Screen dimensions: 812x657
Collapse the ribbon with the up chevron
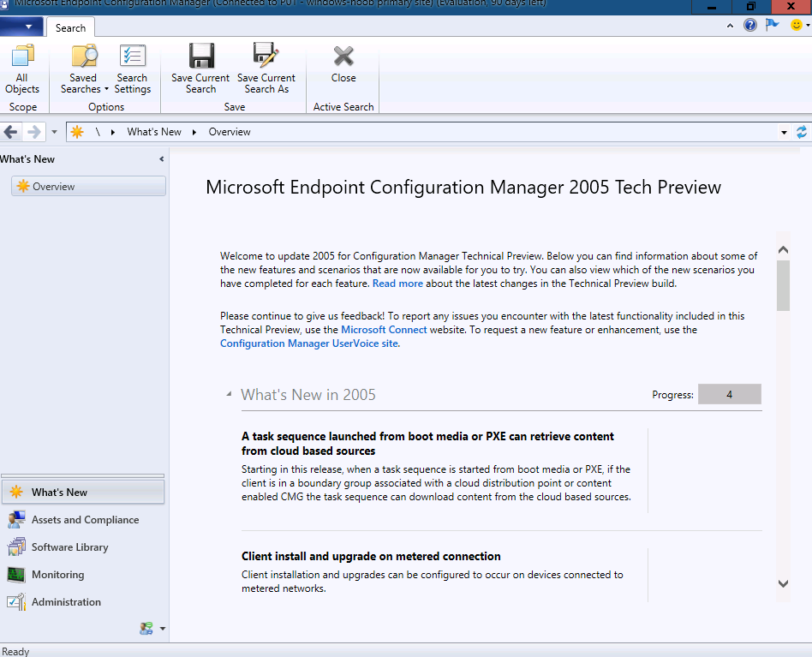[730, 25]
